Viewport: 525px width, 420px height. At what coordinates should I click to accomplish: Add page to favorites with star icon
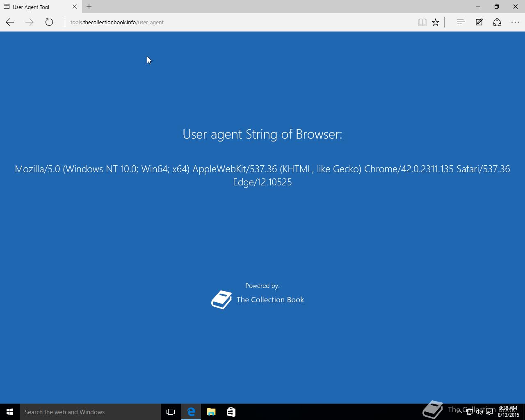click(436, 22)
